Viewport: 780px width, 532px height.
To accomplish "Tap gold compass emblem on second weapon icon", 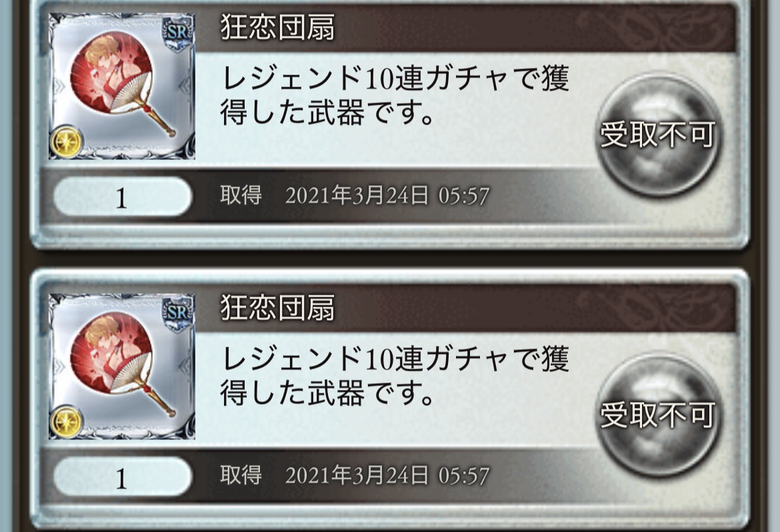I will pos(66,421).
